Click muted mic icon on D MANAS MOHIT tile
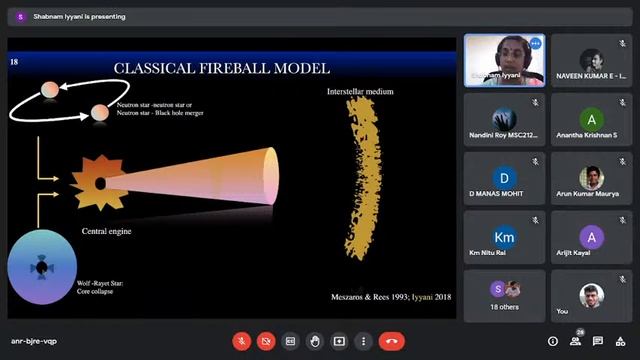The height and width of the screenshot is (360, 640). click(536, 162)
